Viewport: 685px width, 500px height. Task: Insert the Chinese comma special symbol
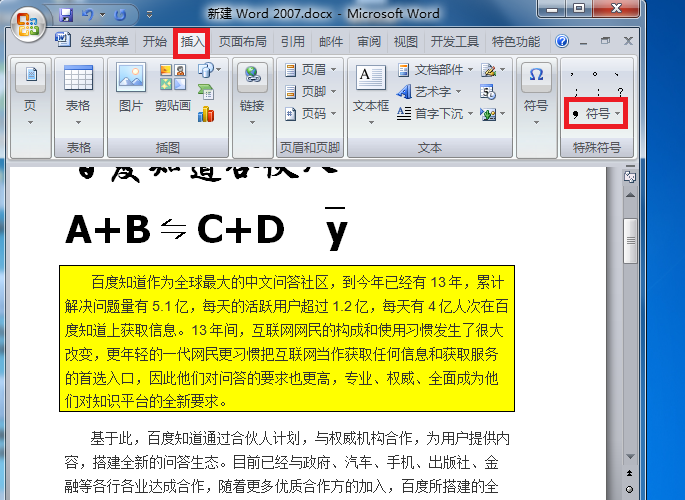click(x=572, y=74)
